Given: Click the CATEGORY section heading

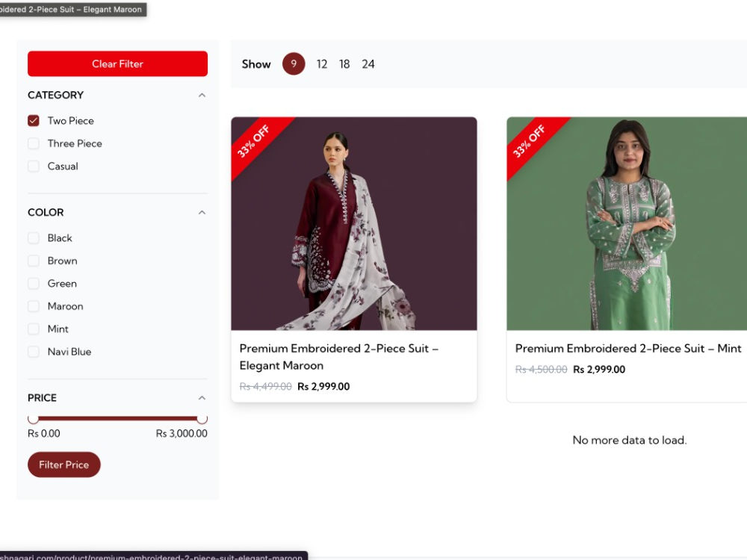Looking at the screenshot, I should (x=56, y=96).
